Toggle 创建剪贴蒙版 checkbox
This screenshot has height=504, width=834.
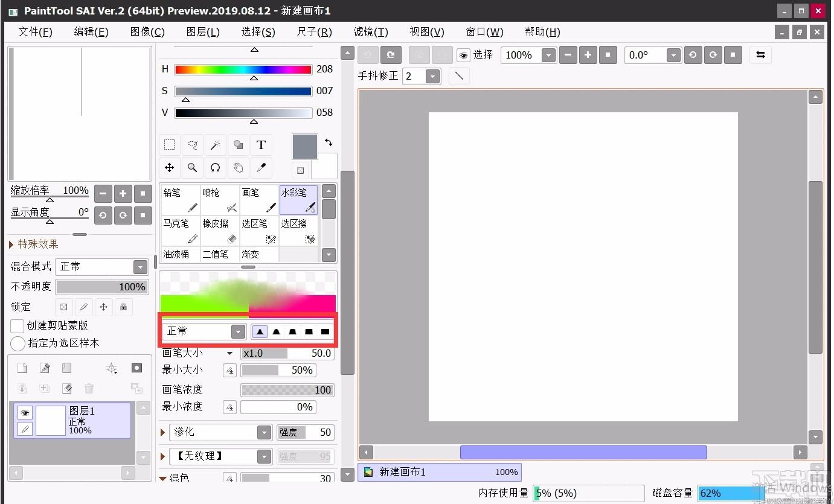point(18,326)
